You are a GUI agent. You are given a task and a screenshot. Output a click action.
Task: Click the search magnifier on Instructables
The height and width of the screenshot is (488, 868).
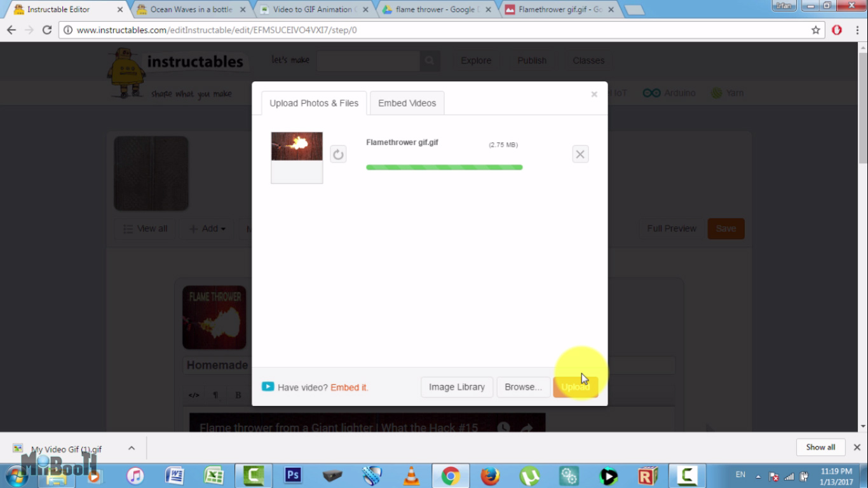click(x=430, y=60)
